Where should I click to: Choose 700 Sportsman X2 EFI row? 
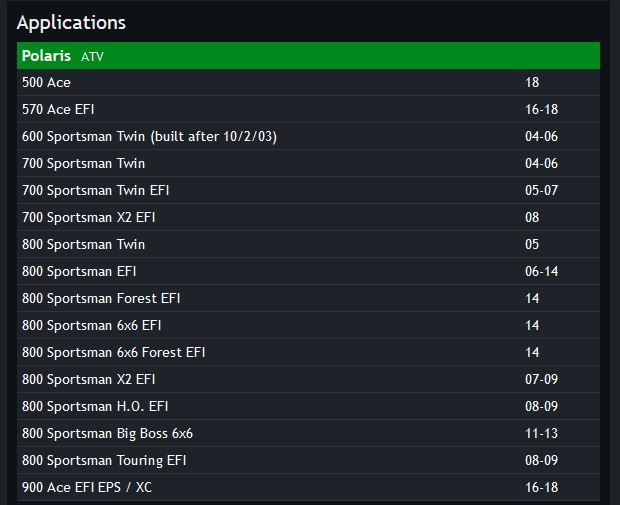(308, 217)
